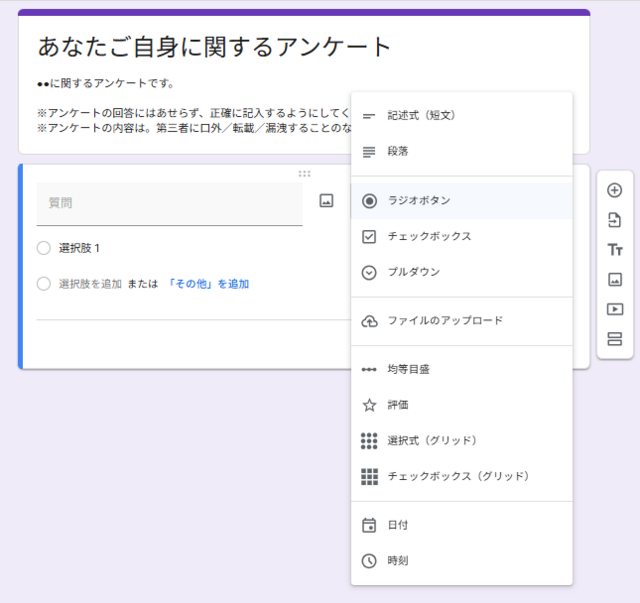Click the 質問 question text field
640x603 pixels.
point(169,203)
